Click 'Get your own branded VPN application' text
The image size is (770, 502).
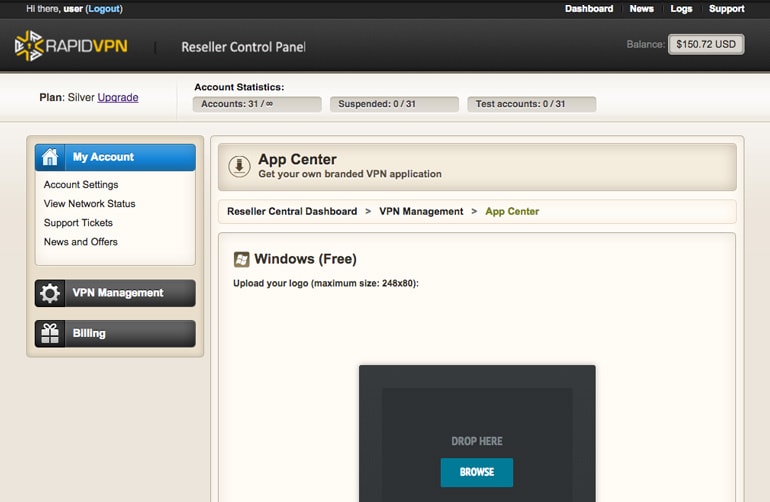[x=350, y=174]
